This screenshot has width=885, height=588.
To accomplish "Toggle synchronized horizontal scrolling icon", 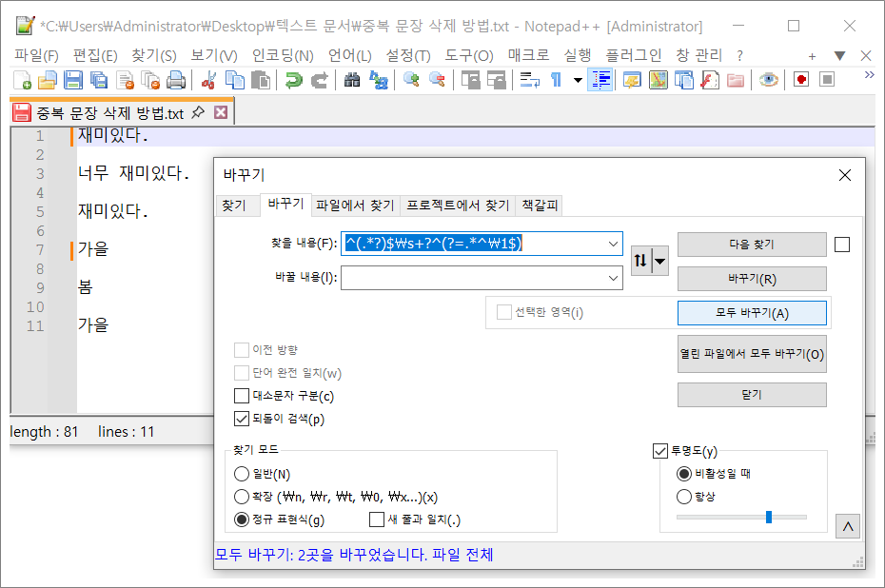I will tap(496, 80).
